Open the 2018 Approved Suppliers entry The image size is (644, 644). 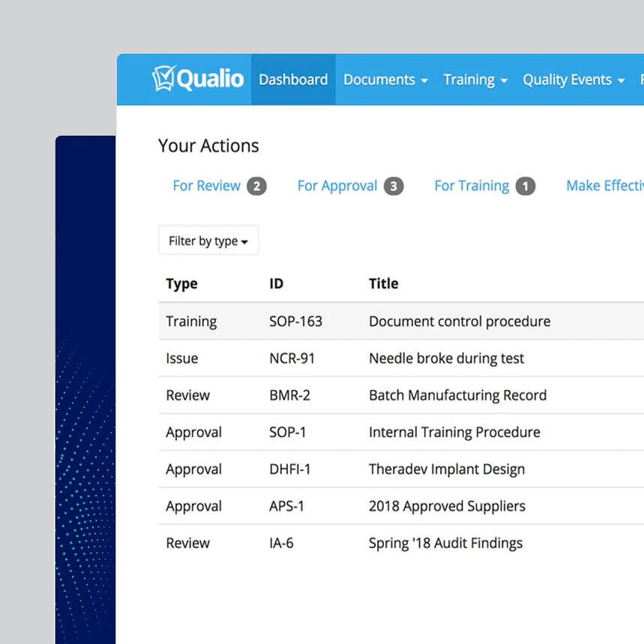(447, 506)
